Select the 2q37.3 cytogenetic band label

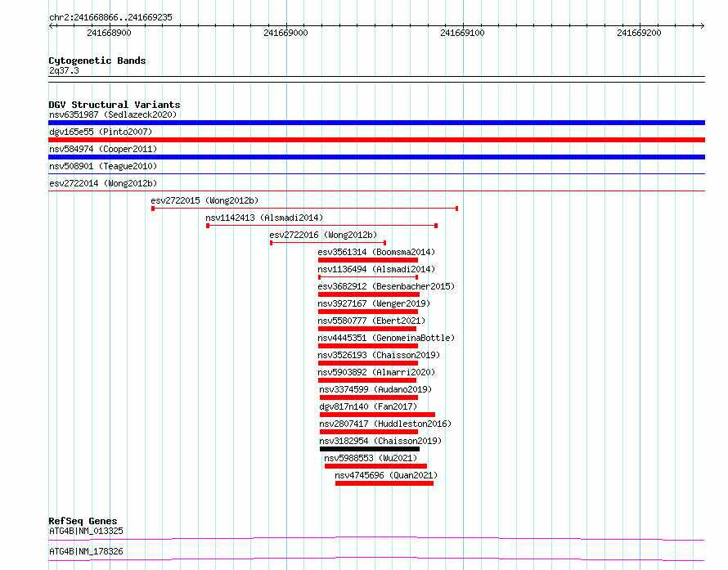point(64,70)
